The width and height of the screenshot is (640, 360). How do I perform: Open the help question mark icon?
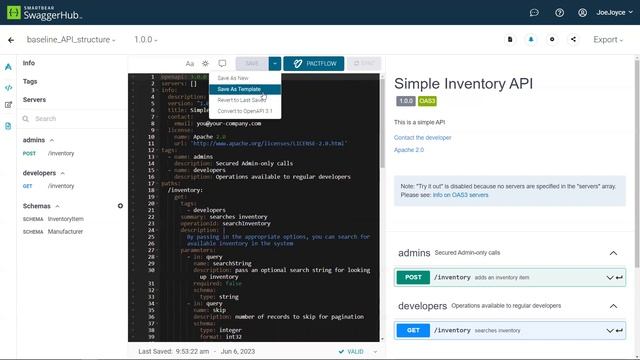pyautogui.click(x=559, y=13)
